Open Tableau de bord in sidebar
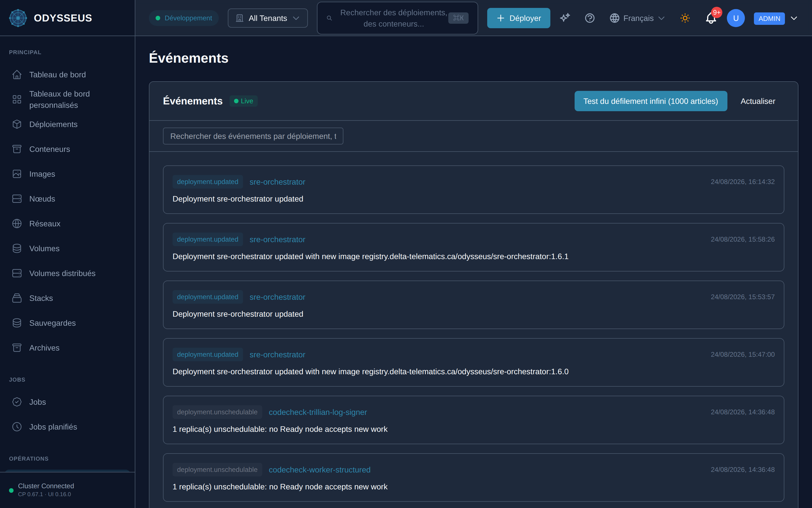 pos(67,75)
